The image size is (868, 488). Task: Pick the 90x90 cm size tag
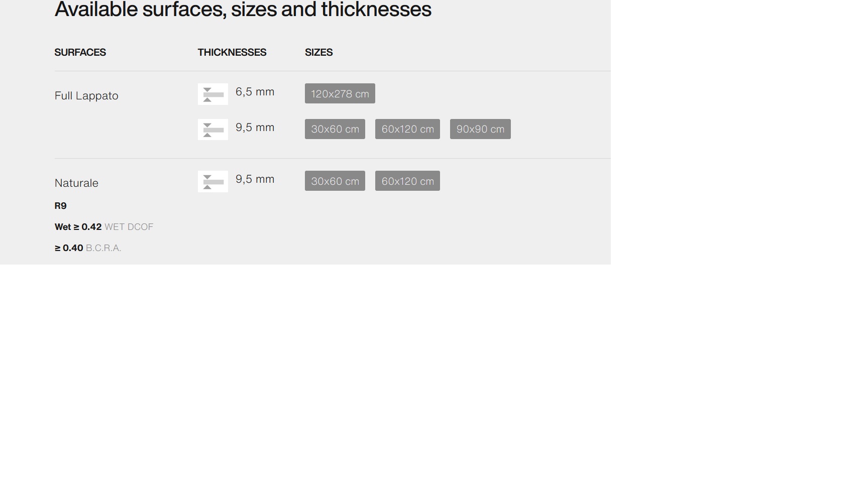[480, 129]
